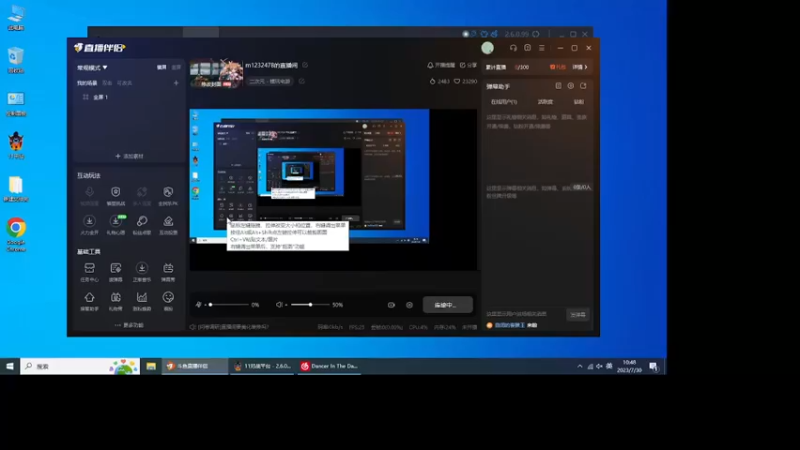Toggle the speaker mute icon

(x=279, y=305)
